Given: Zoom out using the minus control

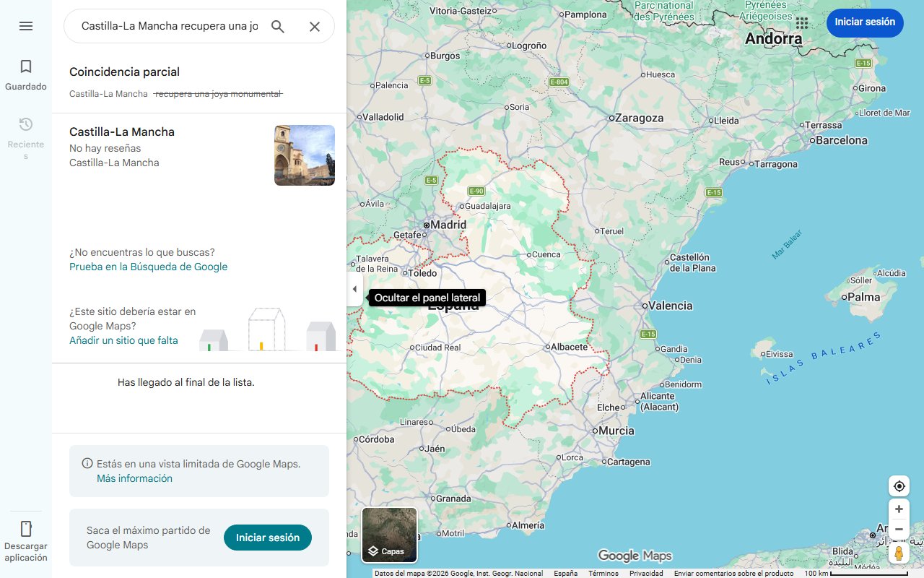Looking at the screenshot, I should (x=899, y=529).
